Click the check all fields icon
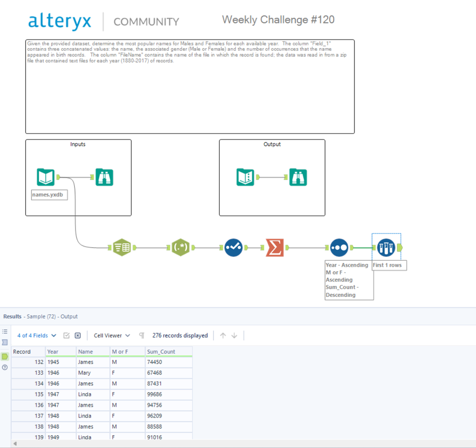Screen dimensions: 476x448 (67, 336)
